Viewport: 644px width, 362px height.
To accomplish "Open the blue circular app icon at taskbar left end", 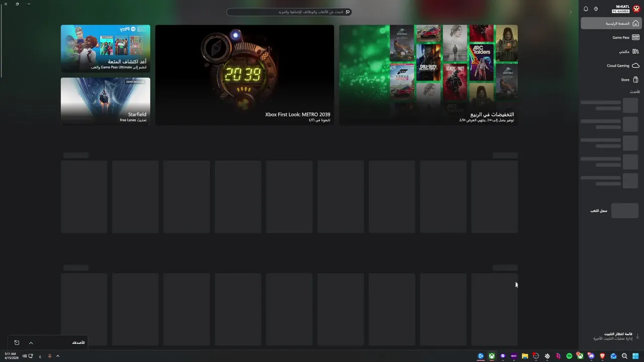I will pos(480,356).
